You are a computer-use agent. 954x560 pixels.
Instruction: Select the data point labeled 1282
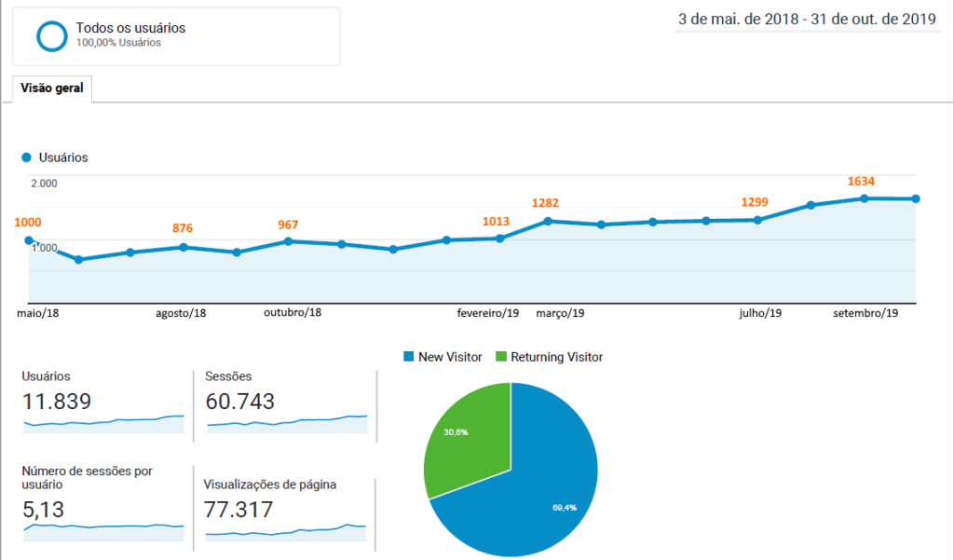tap(548, 221)
